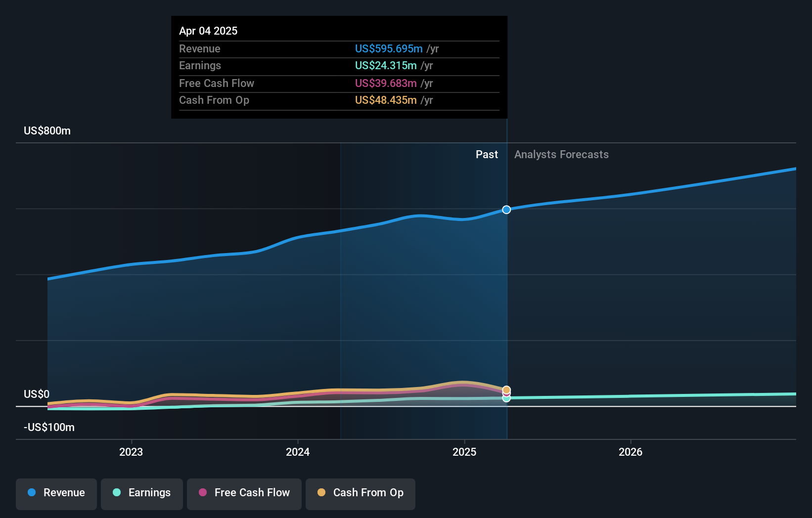Click the US$800m gridline label
812x518 pixels.
click(x=46, y=130)
